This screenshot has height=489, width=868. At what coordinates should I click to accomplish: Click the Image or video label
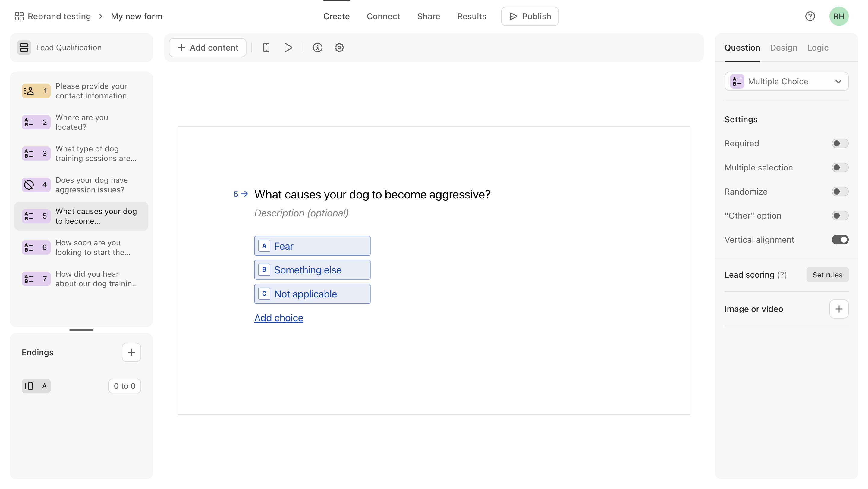click(754, 309)
